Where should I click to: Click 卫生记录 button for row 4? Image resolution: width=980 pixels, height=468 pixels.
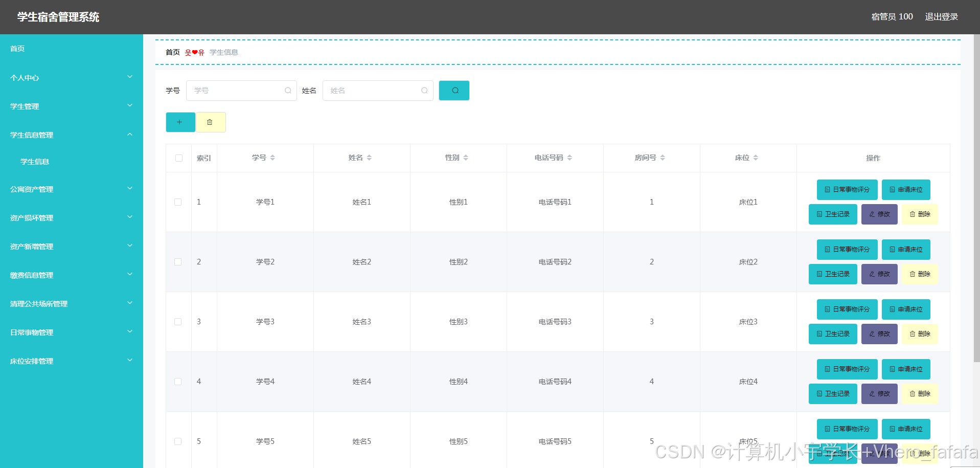tap(832, 394)
